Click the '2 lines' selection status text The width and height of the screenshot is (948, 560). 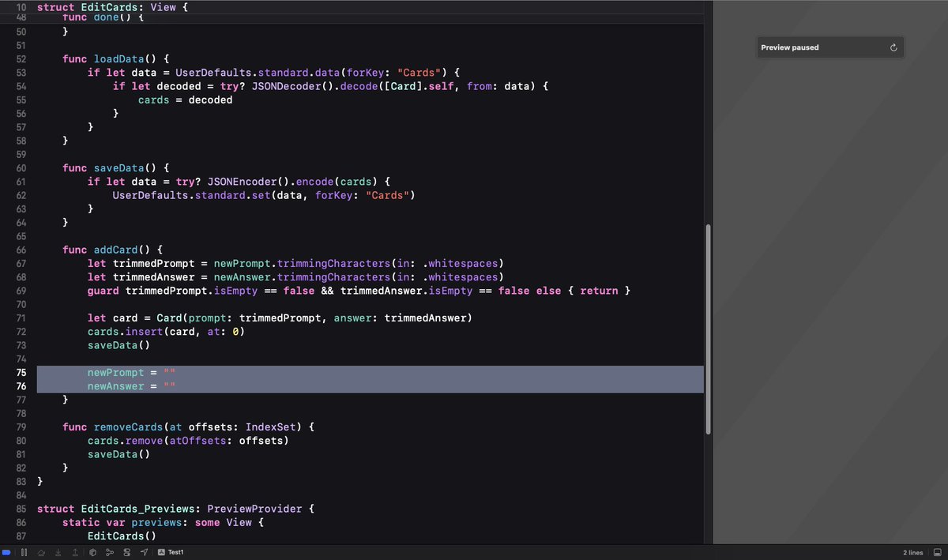pos(912,553)
